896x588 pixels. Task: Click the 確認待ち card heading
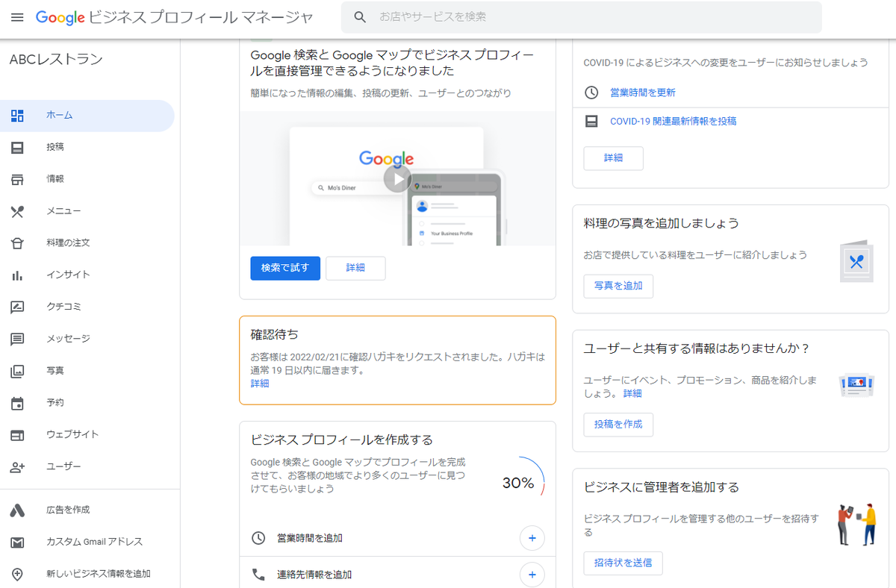(x=275, y=334)
